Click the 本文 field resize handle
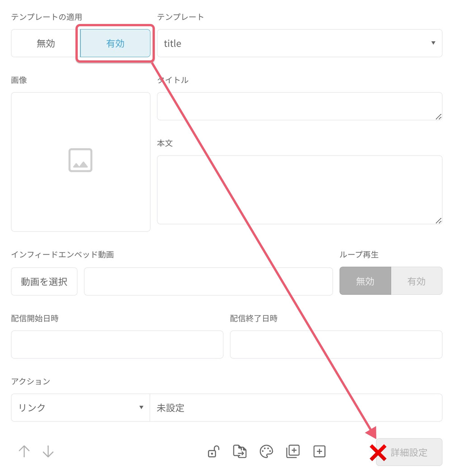The height and width of the screenshot is (476, 452). (x=438, y=221)
